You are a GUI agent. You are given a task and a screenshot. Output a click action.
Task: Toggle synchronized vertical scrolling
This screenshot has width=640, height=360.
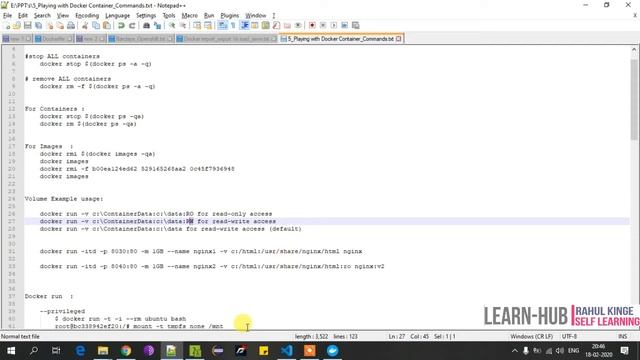197,25
